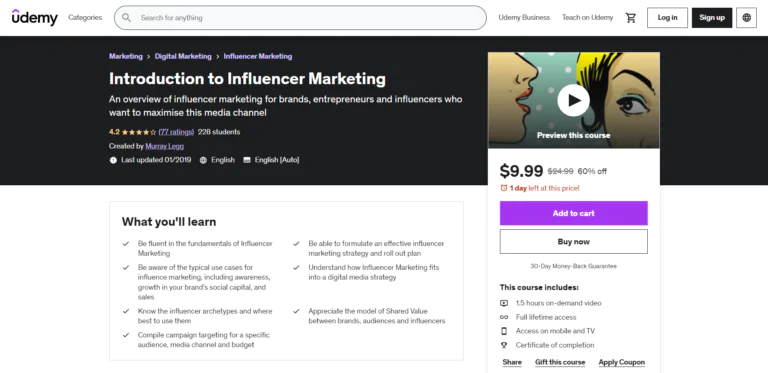Screen dimensions: 768x373
Task: Open the Categories menu
Action: point(85,18)
